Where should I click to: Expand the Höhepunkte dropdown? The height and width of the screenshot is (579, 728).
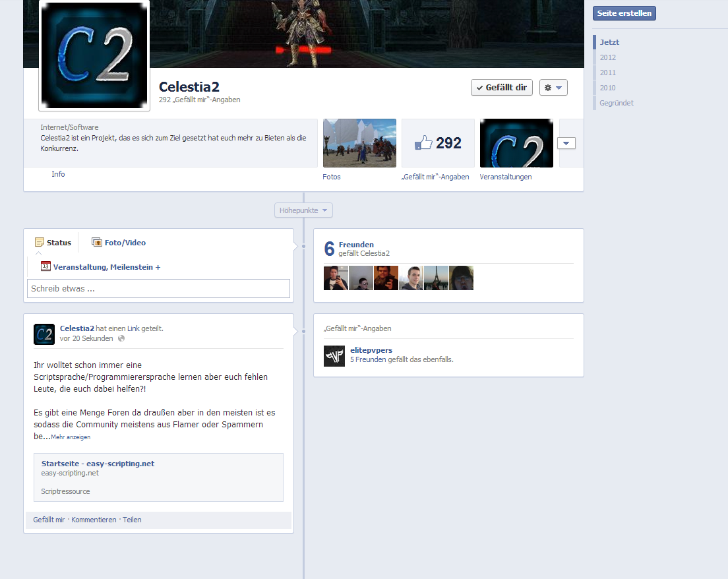pyautogui.click(x=303, y=210)
